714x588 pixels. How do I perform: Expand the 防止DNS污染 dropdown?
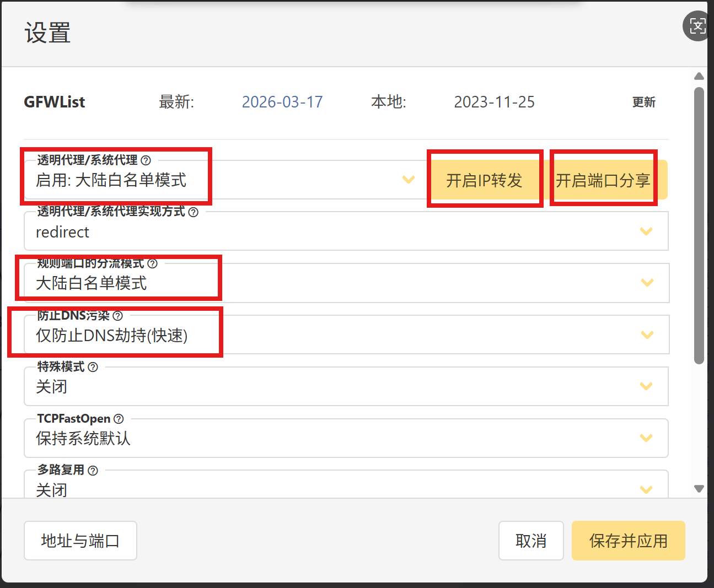click(x=346, y=335)
